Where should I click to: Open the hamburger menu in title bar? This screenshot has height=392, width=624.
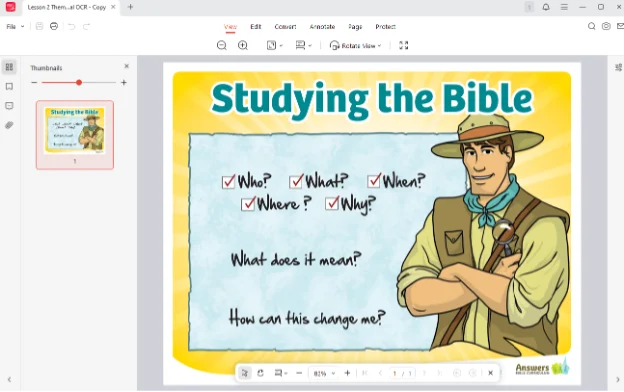click(x=564, y=7)
